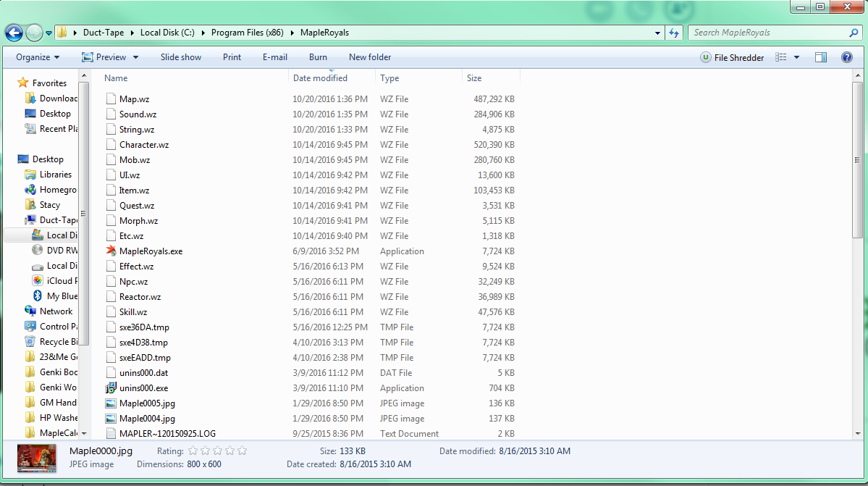Click the Network icon in sidebar

click(30, 311)
